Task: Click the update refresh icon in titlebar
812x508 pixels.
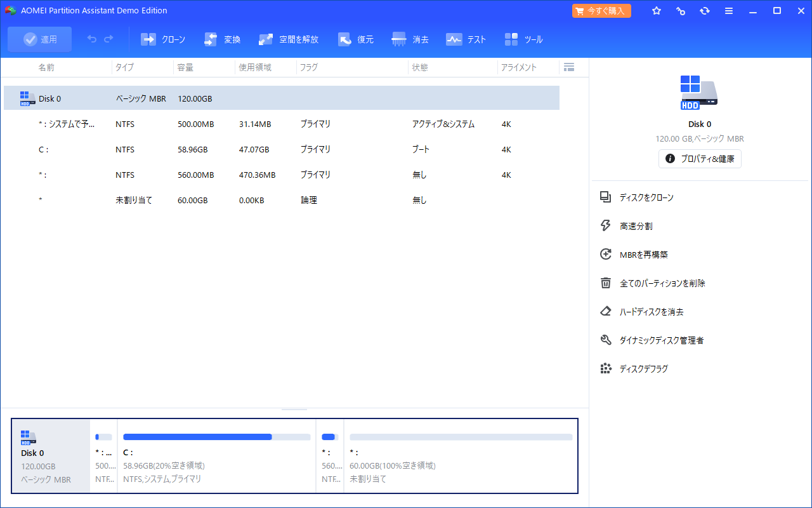Action: 705,10
